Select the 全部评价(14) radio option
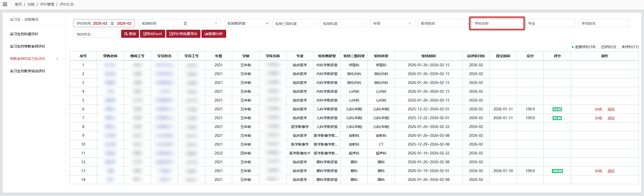 pos(572,47)
